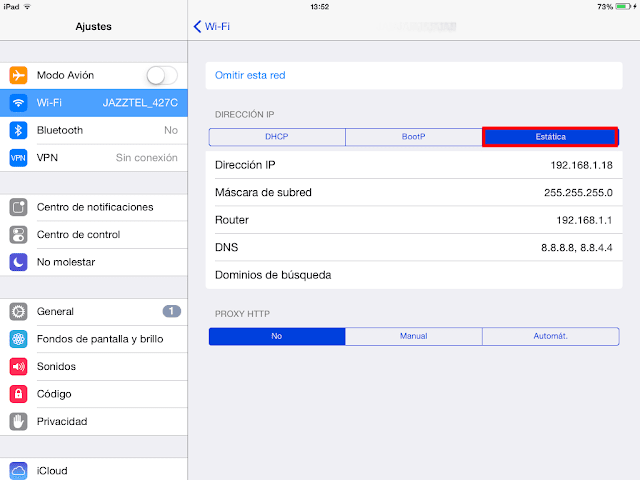Edit the Dirección IP value 192.168.1.18
The image size is (640, 480).
coord(581,165)
